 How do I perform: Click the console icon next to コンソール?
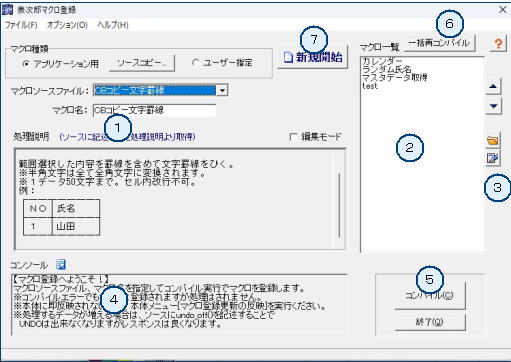[61, 264]
